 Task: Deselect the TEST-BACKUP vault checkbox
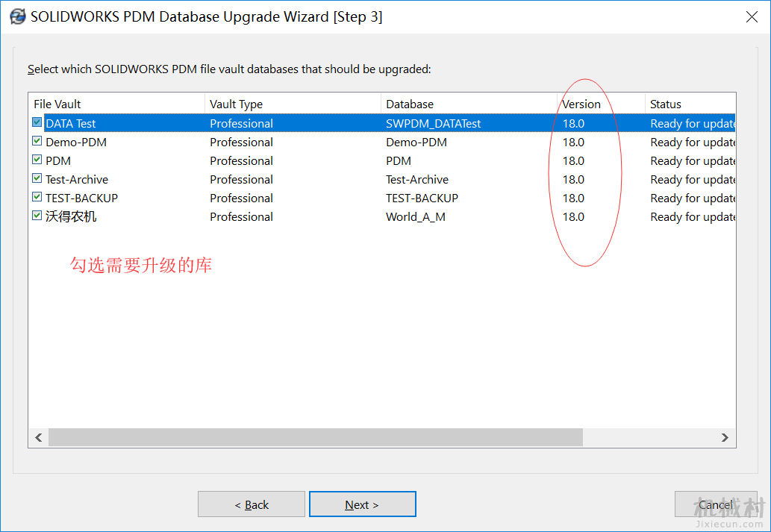pyautogui.click(x=37, y=197)
